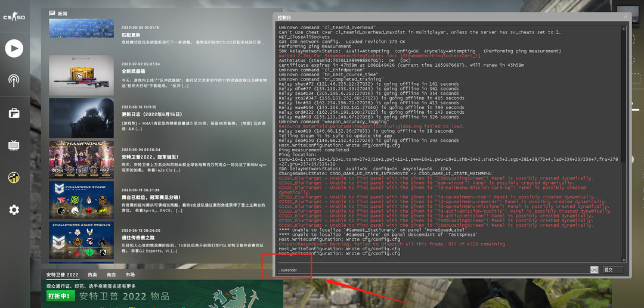Click console line Performing ping measurement
The image size is (644, 308).
(x=315, y=46)
